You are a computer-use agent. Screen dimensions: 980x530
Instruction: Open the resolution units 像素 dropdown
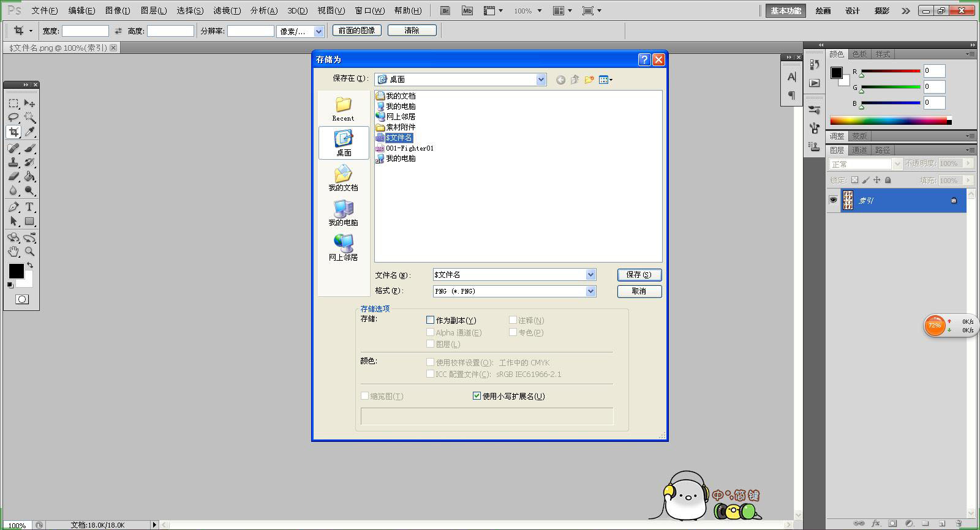(318, 31)
